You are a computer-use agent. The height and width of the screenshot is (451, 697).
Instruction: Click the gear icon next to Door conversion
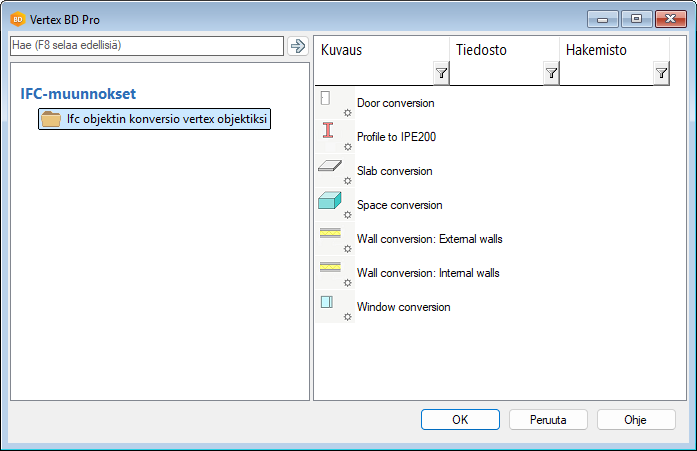(x=348, y=113)
